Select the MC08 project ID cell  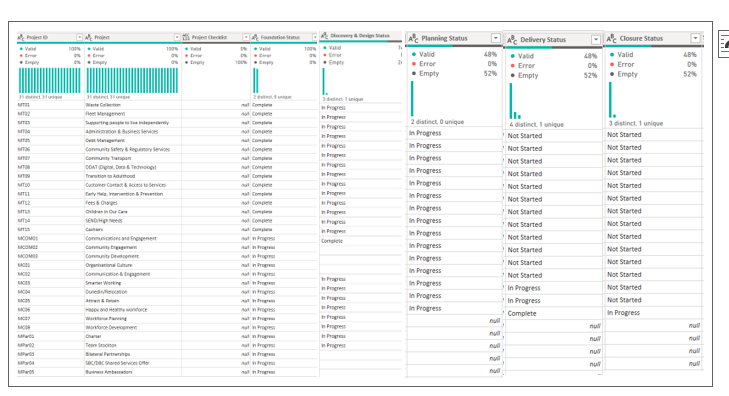pos(51,328)
